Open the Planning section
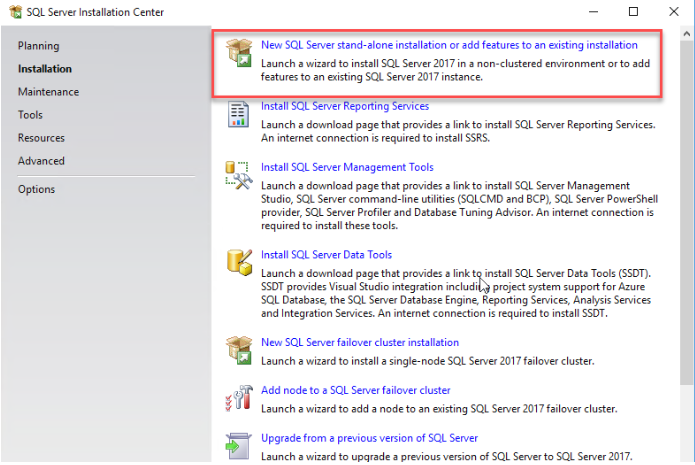This screenshot has width=695, height=465. pos(39,46)
